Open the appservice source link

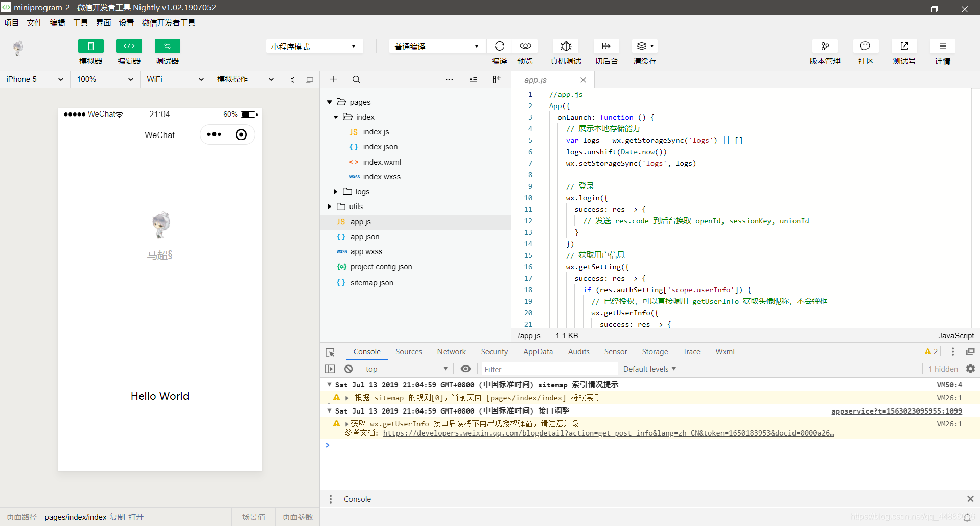896,411
